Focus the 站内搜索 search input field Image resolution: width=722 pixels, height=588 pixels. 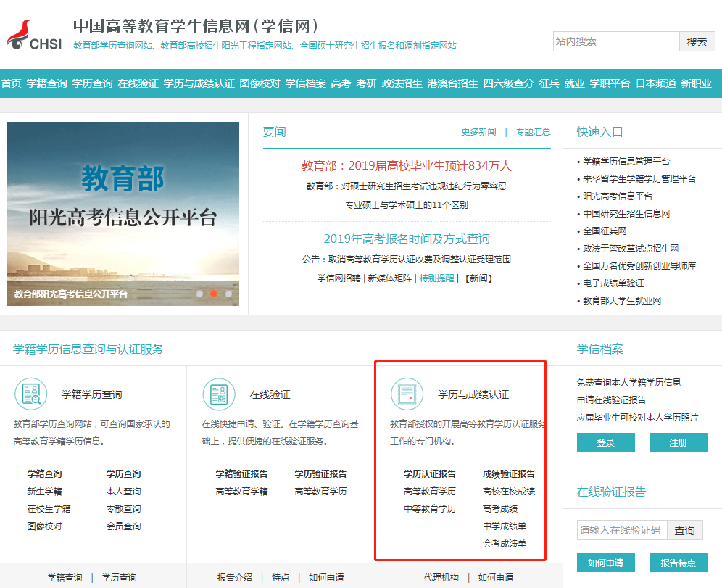click(x=615, y=42)
